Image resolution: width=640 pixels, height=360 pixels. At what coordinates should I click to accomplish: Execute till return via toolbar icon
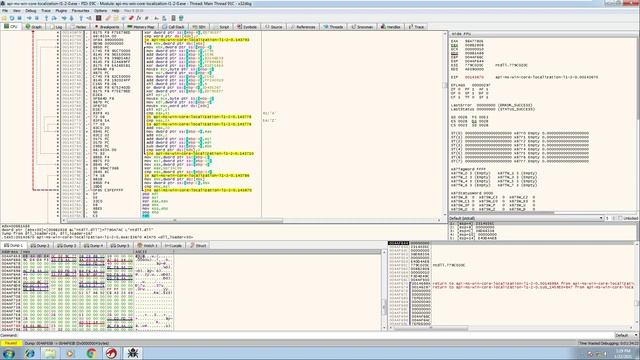click(81, 18)
